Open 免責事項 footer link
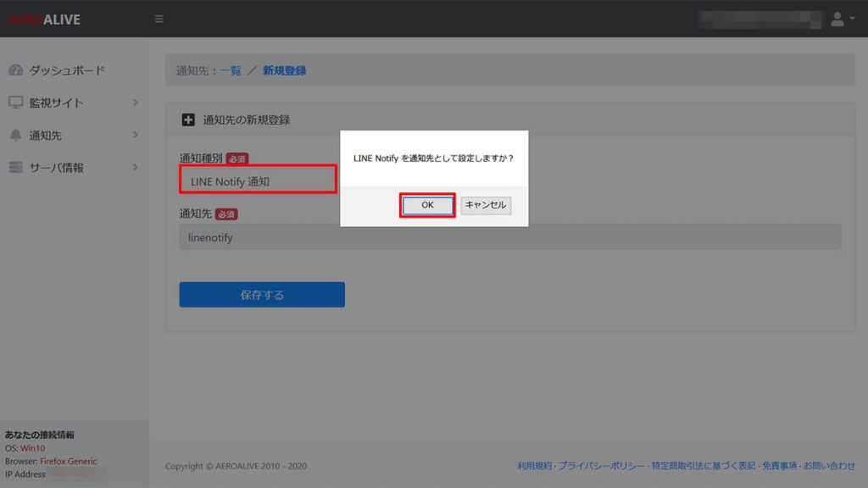Screen dimensions: 868x488 pos(780,466)
